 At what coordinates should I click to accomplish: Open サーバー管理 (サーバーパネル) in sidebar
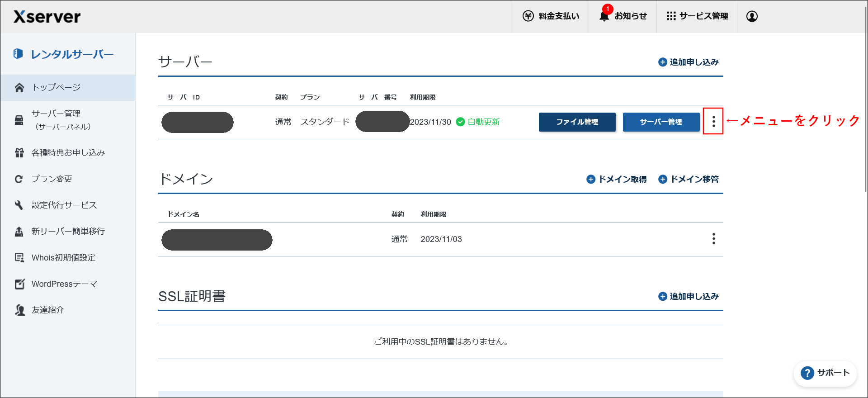coord(68,120)
